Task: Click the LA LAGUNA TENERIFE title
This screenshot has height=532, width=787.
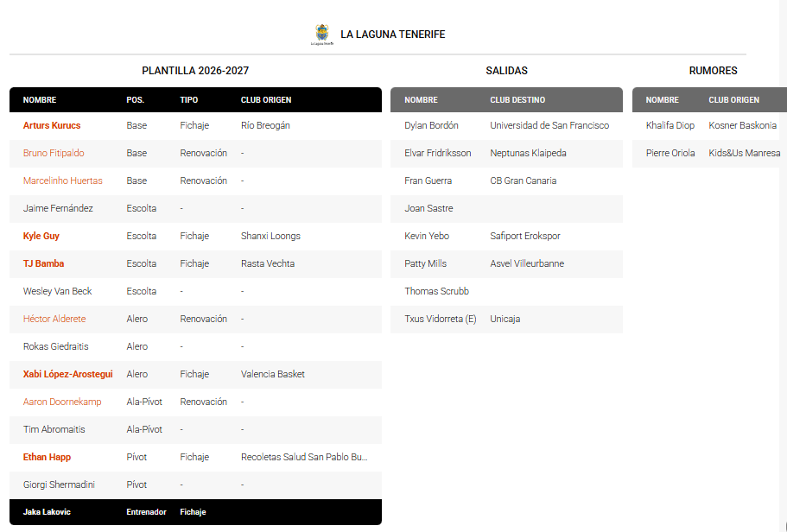Action: tap(392, 35)
